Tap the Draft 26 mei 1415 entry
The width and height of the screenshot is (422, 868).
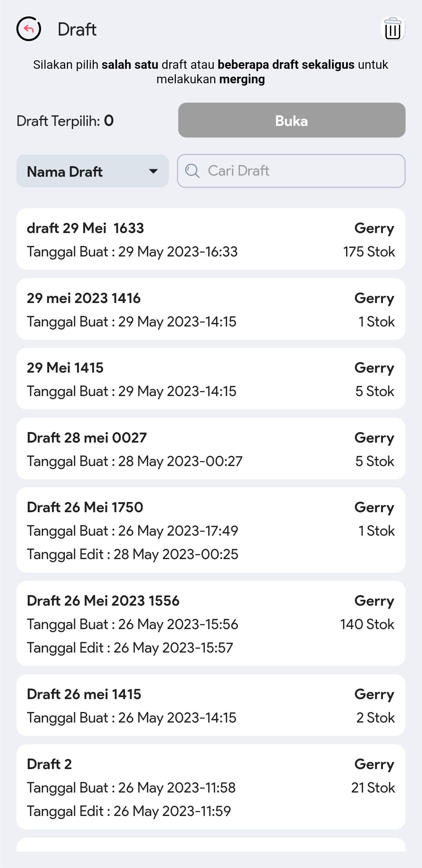[211, 705]
